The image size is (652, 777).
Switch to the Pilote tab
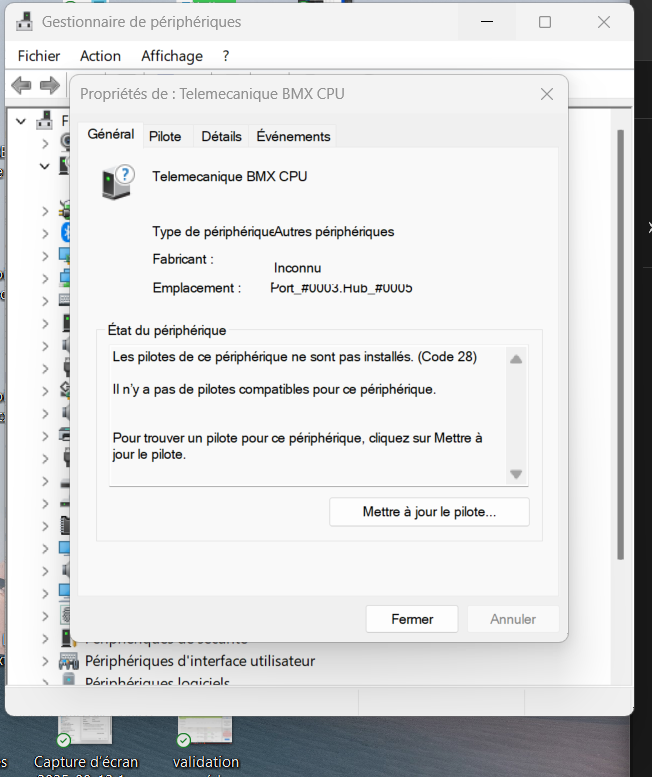(x=165, y=136)
